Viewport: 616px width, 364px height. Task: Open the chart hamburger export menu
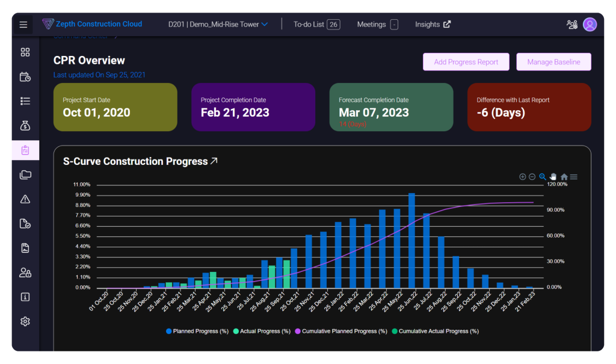(x=573, y=176)
